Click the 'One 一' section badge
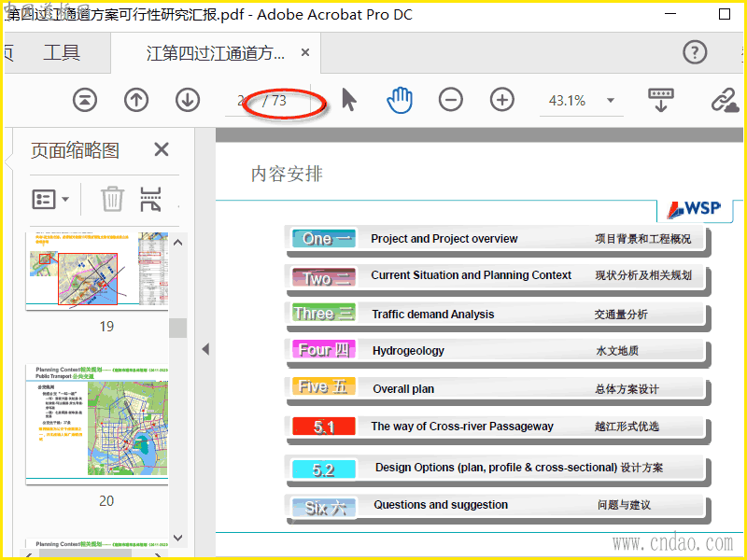 [323, 239]
